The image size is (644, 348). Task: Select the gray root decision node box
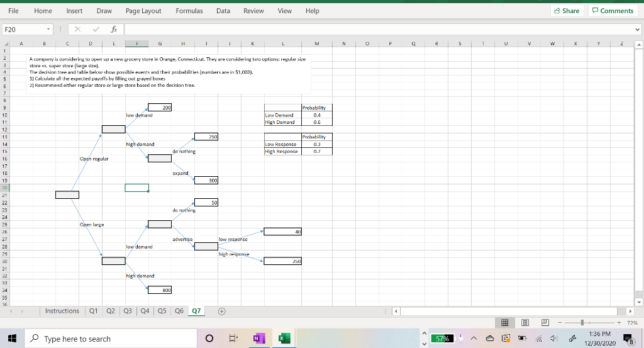[x=67, y=194]
